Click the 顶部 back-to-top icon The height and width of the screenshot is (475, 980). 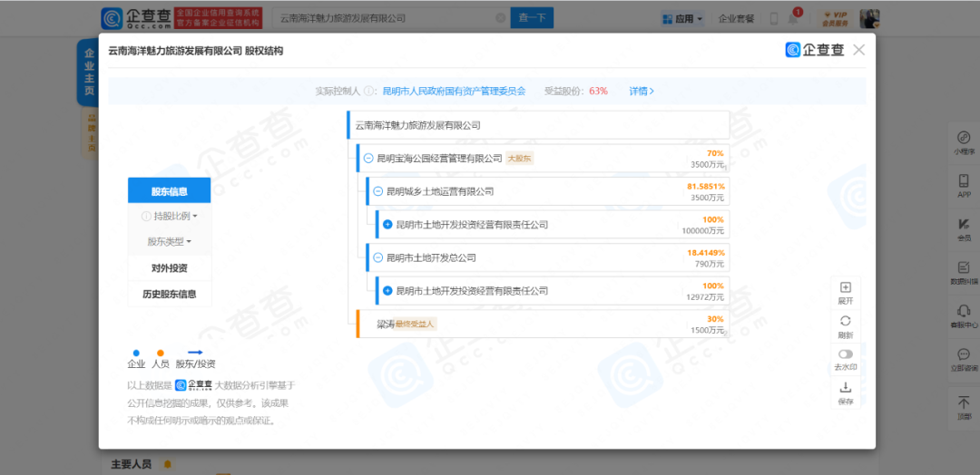pyautogui.click(x=963, y=402)
